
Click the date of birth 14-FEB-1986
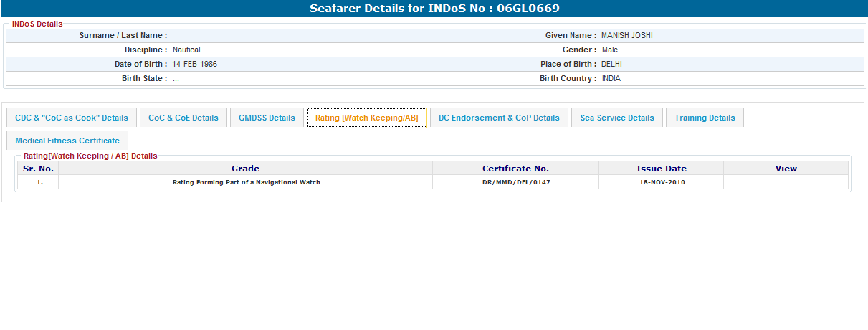click(x=194, y=64)
